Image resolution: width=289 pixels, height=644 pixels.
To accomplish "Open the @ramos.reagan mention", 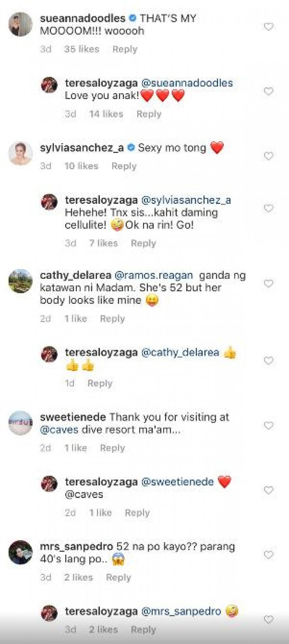I will coord(154,275).
